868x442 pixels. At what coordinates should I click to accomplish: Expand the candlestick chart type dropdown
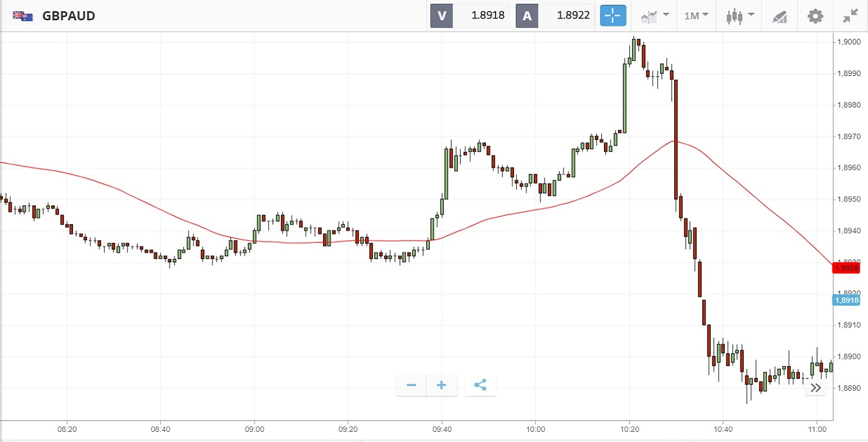(739, 16)
